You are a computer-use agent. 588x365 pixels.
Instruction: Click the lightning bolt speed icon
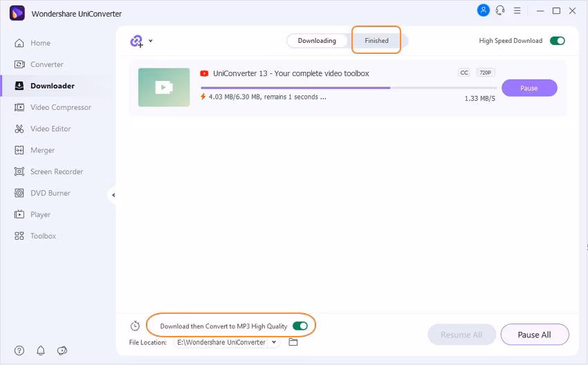click(203, 97)
